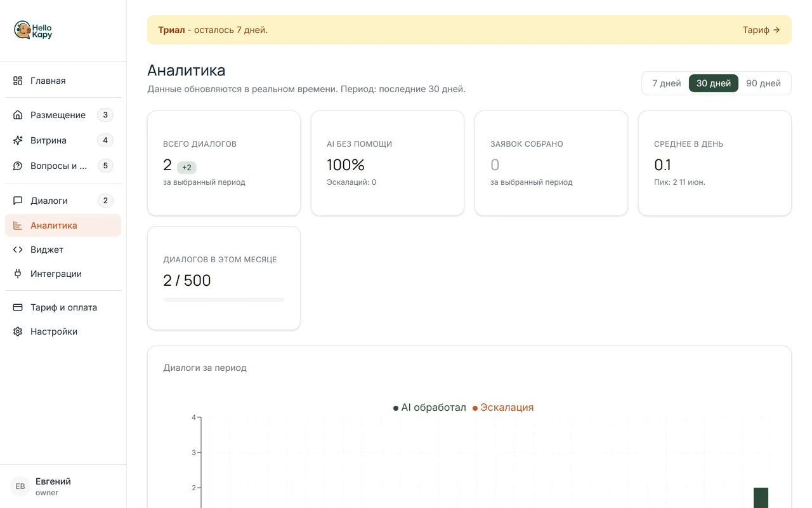Click the Аналитика chart icon
The width and height of the screenshot is (812, 508).
coord(18,225)
